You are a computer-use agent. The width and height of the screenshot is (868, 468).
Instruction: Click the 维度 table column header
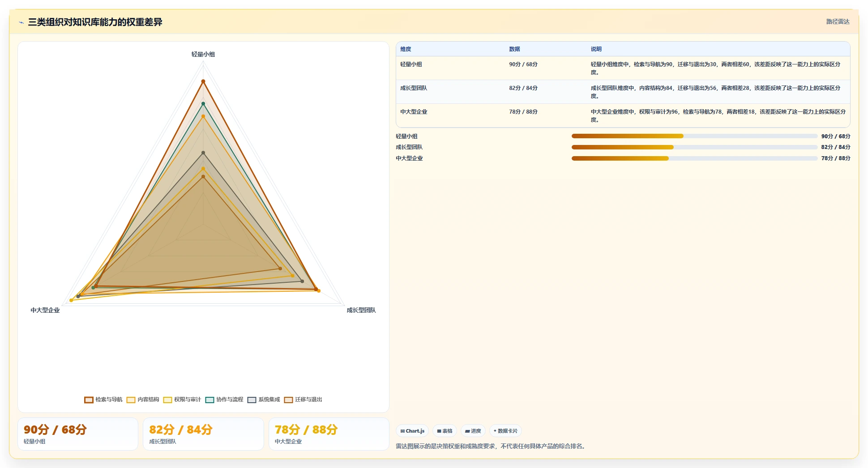coord(406,49)
